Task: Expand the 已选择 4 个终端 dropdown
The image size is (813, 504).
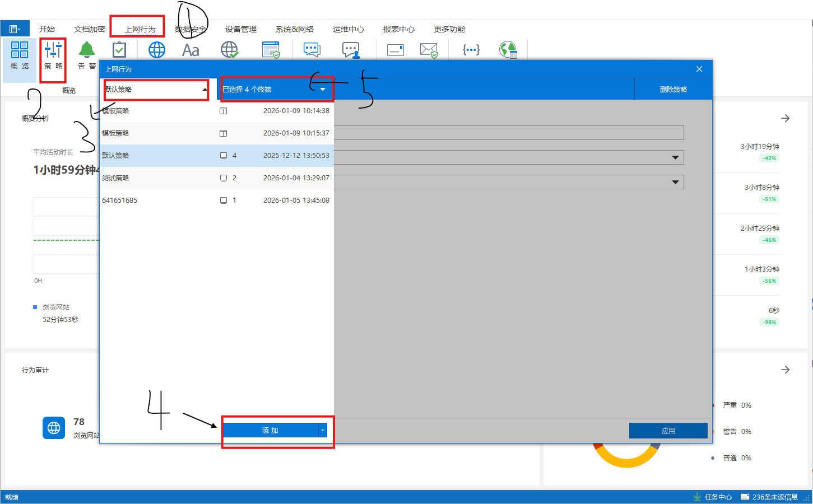Action: (x=322, y=90)
